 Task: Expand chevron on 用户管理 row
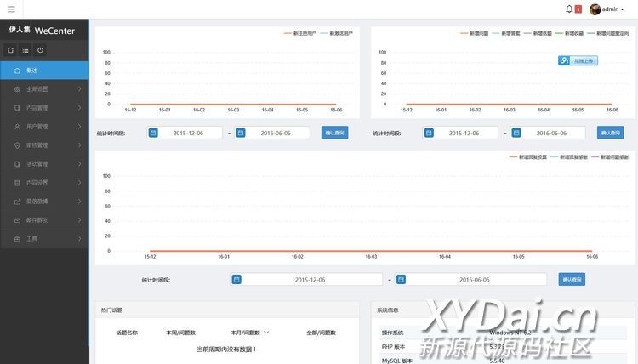click(x=79, y=127)
